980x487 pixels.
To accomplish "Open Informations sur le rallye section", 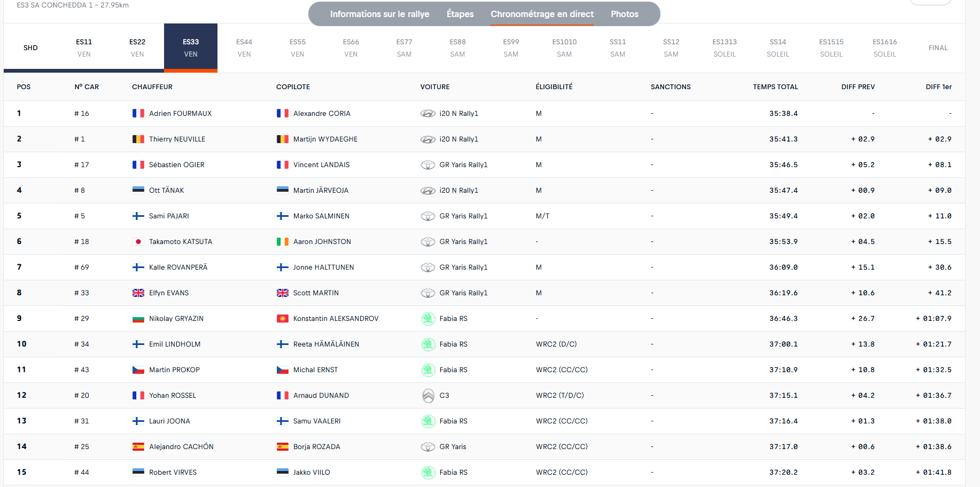I will [x=379, y=14].
